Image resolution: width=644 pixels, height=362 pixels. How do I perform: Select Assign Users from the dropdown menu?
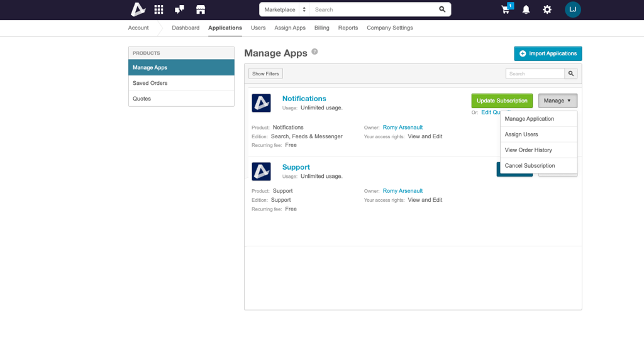coord(538,134)
